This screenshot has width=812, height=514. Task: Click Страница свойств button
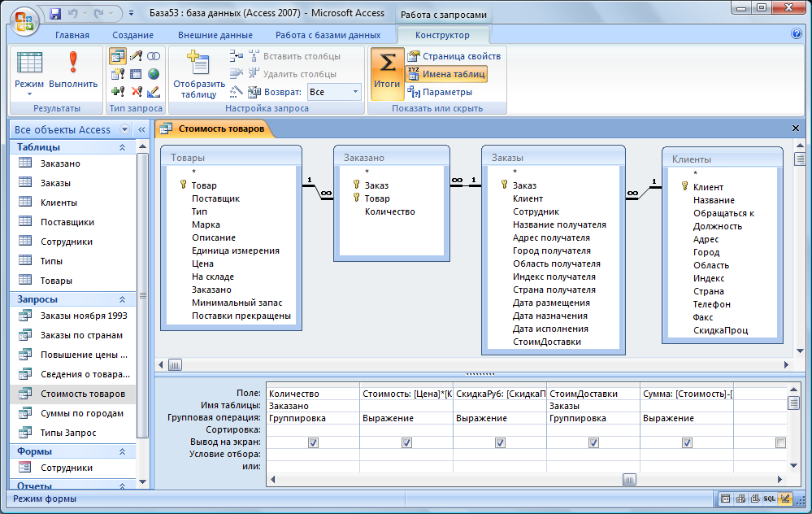454,56
